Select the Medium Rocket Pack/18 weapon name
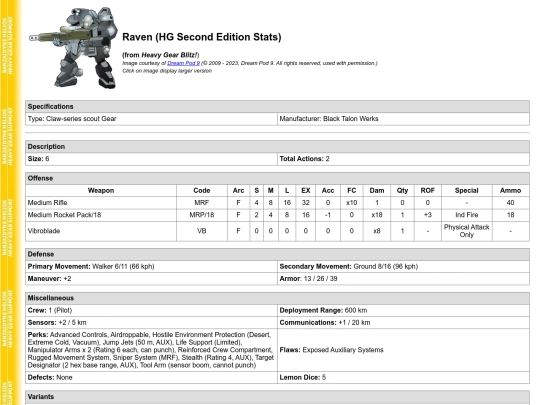 click(x=64, y=215)
